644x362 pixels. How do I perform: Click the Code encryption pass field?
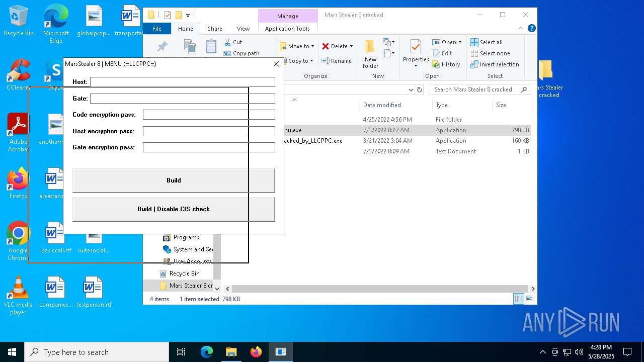pos(209,115)
